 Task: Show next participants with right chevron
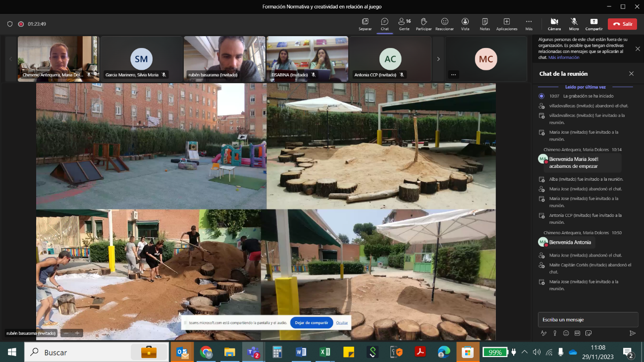tap(438, 59)
